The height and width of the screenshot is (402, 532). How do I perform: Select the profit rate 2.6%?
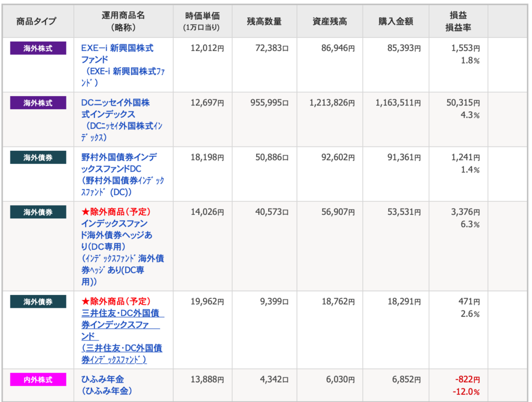coord(470,314)
